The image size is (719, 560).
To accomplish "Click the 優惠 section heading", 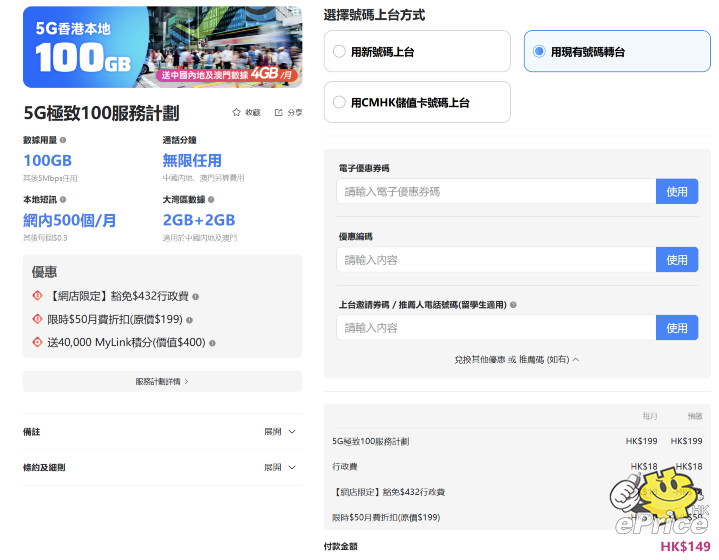I will click(44, 272).
